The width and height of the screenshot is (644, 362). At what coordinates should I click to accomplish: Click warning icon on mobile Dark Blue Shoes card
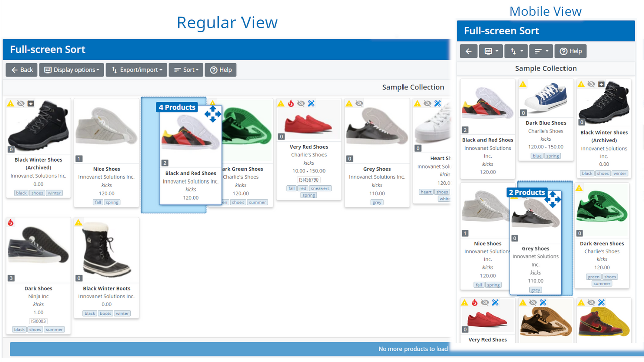[x=523, y=84]
